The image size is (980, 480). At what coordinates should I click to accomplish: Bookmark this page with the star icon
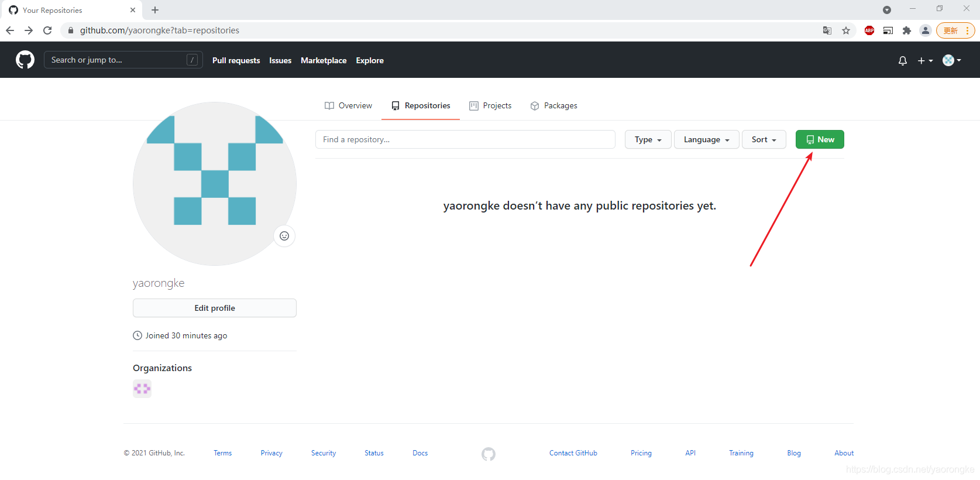(846, 30)
